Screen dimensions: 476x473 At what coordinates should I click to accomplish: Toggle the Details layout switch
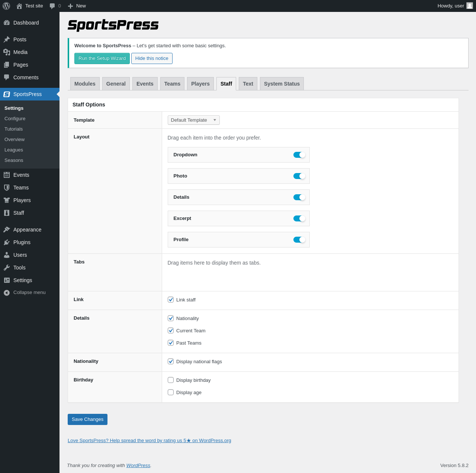(299, 197)
